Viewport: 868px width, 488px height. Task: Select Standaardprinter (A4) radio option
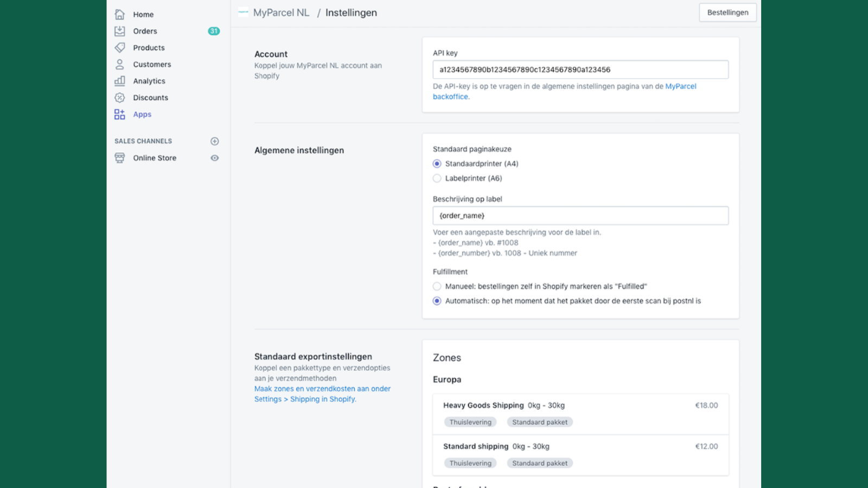[437, 164]
